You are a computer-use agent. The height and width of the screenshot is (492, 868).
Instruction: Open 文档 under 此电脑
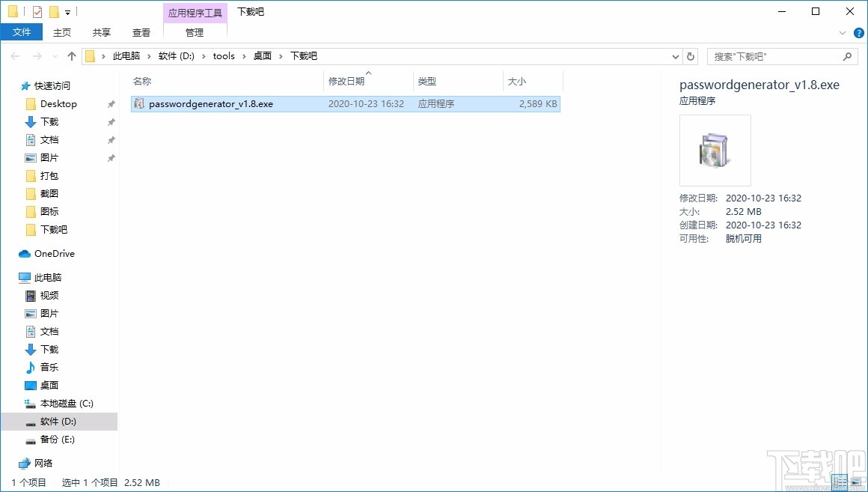tap(49, 331)
